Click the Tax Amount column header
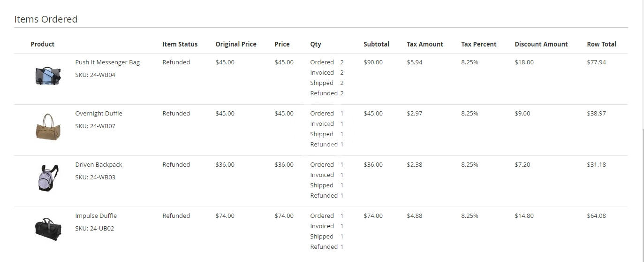Image resolution: width=644 pixels, height=262 pixels. click(x=425, y=44)
